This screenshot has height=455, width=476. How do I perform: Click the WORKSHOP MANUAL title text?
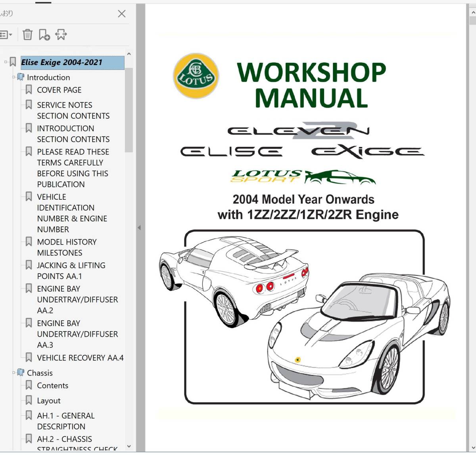coord(311,85)
